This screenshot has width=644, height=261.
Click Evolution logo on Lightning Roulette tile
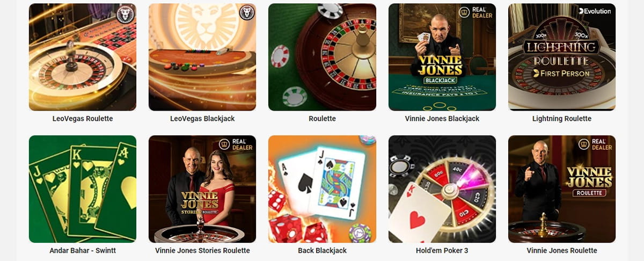coord(595,11)
